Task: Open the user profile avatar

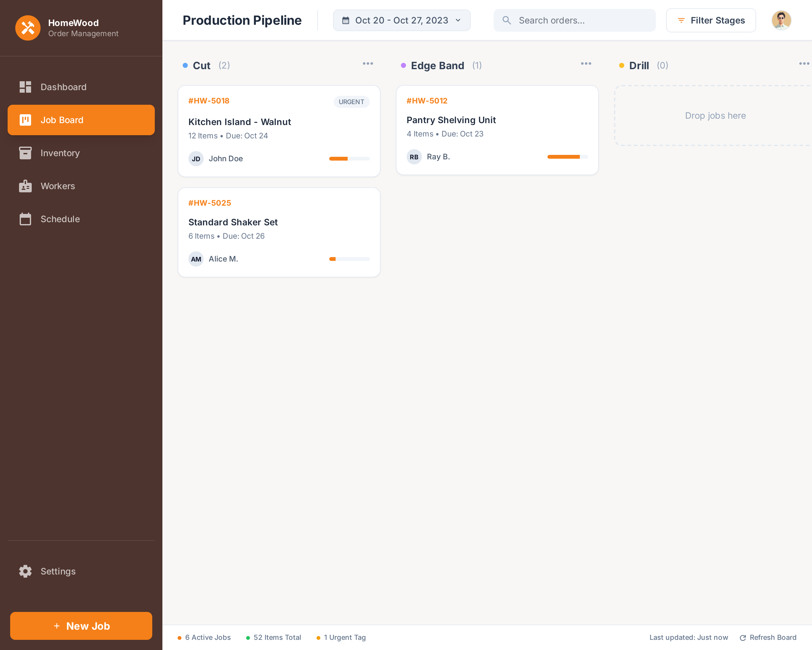Action: [781, 20]
